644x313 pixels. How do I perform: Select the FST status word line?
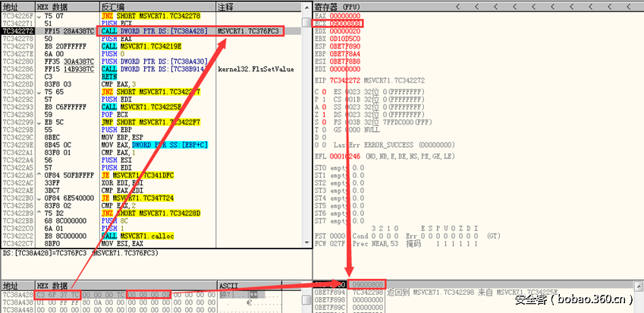coord(406,236)
